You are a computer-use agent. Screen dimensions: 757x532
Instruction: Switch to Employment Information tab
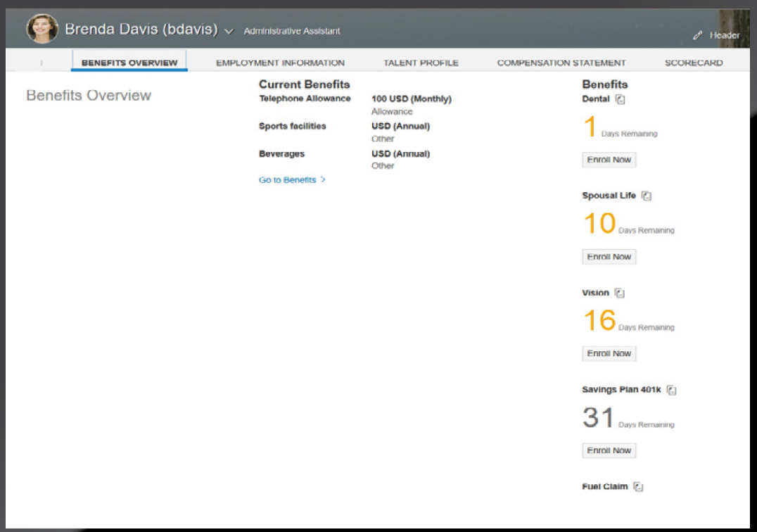point(280,63)
